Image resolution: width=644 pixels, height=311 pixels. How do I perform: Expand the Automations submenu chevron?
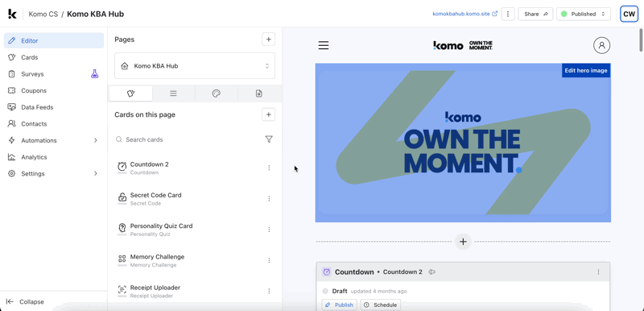[95, 140]
